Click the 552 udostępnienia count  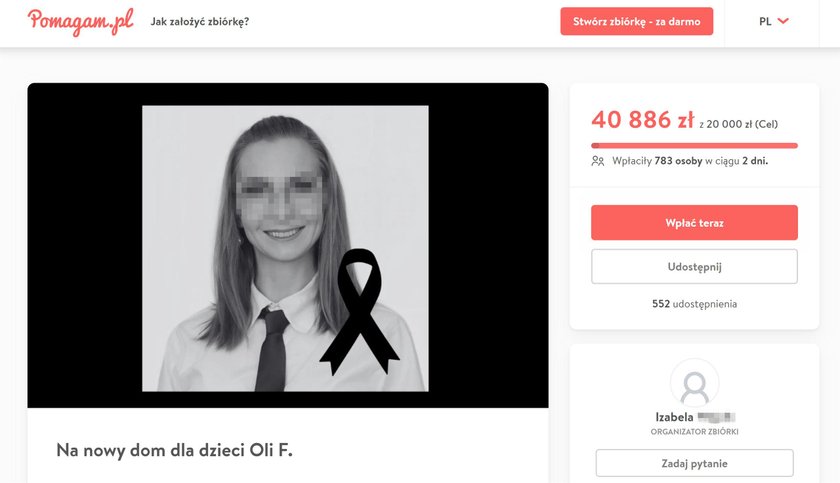[x=694, y=304]
